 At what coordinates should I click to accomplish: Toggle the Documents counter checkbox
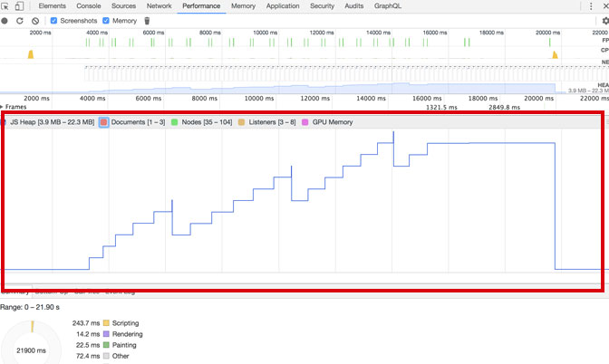pyautogui.click(x=104, y=121)
